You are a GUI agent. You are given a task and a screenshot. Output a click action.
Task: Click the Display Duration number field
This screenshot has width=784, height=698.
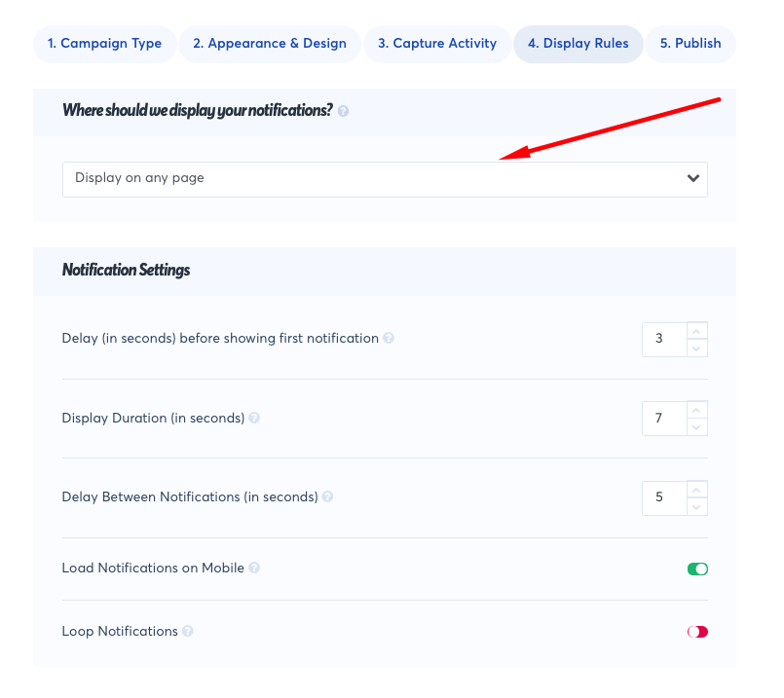pyautogui.click(x=663, y=419)
